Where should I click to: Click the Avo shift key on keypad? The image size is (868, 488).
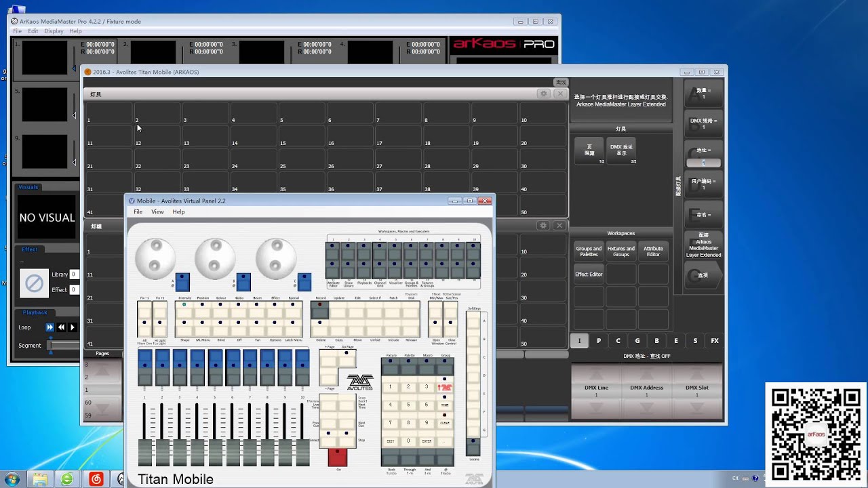[x=444, y=386]
